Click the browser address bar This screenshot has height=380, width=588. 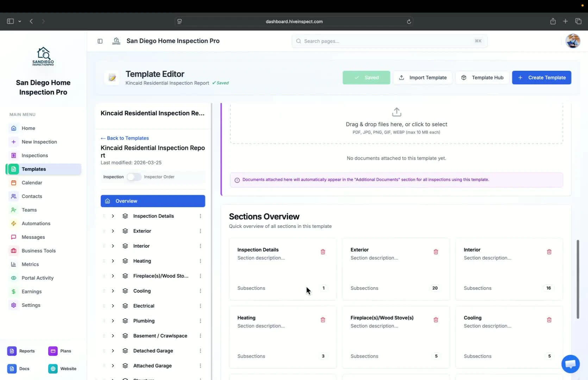294,21
